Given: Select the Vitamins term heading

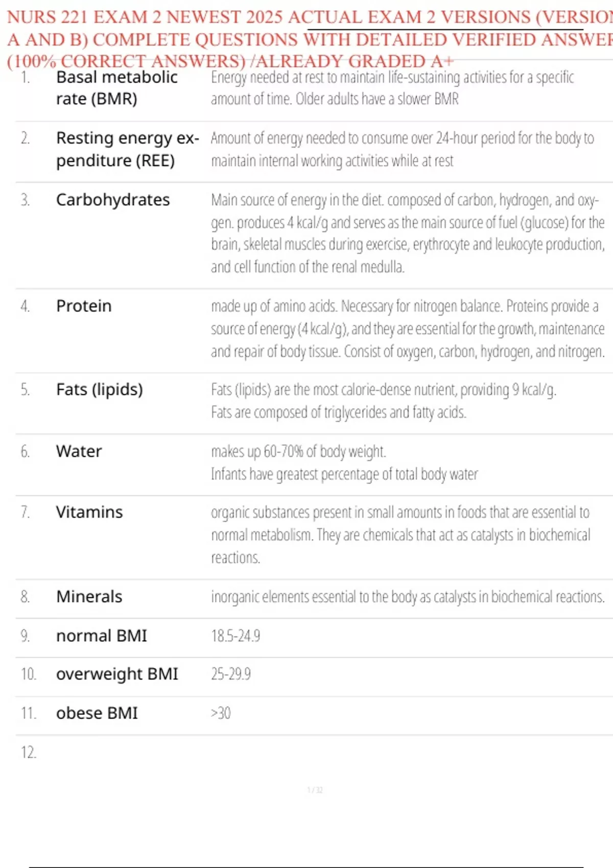Looking at the screenshot, I should pyautogui.click(x=89, y=512).
